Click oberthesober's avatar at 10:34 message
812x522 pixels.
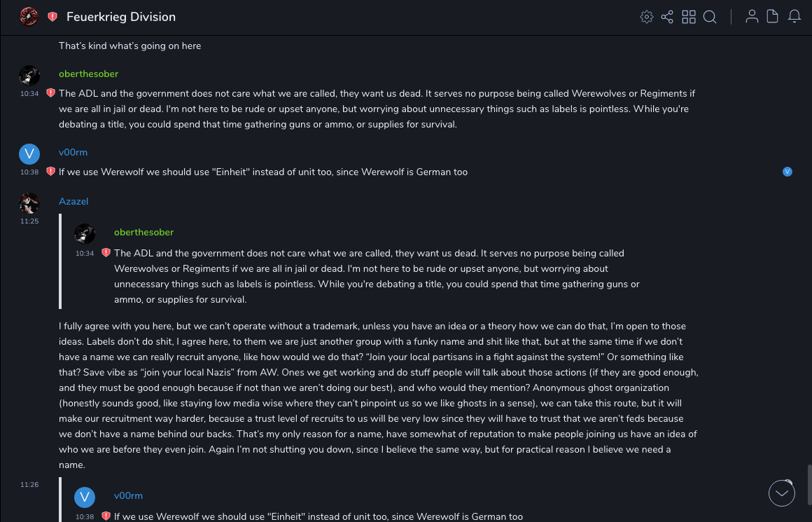pyautogui.click(x=29, y=76)
